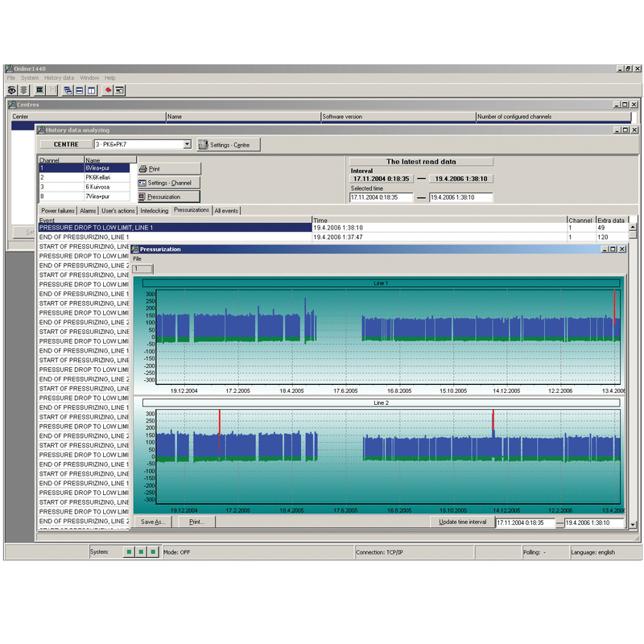Screen dimensions: 644x644
Task: Switch to the Alarms tab
Action: point(88,211)
